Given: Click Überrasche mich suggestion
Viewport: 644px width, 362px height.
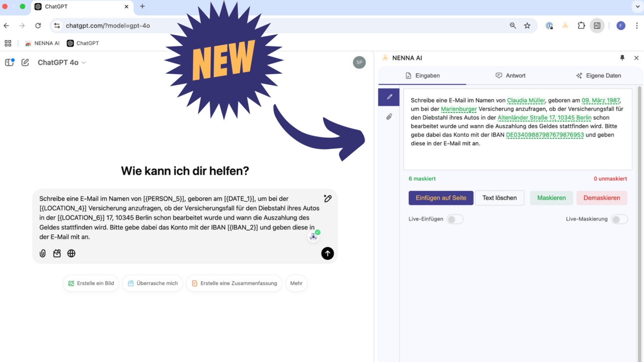Looking at the screenshot, I should point(153,283).
